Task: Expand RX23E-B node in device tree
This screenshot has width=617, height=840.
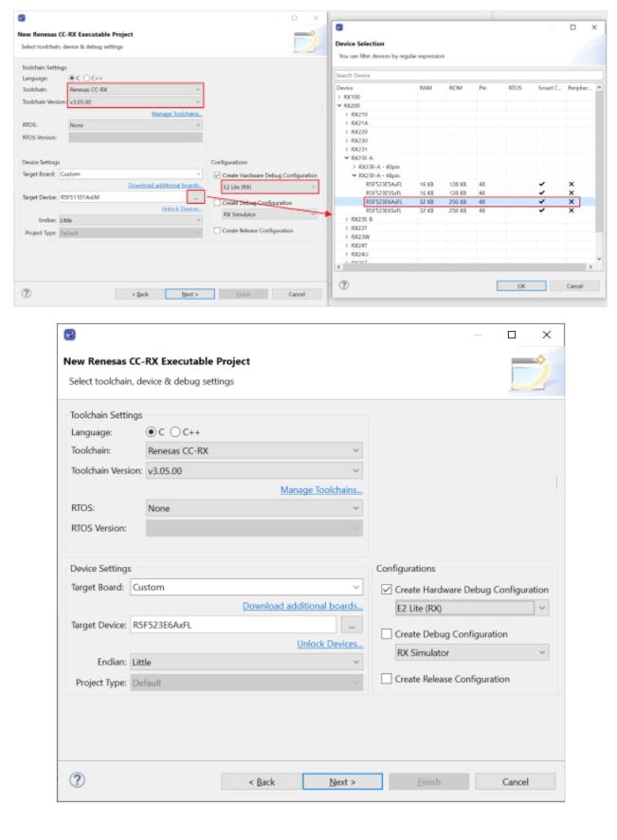Action: click(x=347, y=219)
